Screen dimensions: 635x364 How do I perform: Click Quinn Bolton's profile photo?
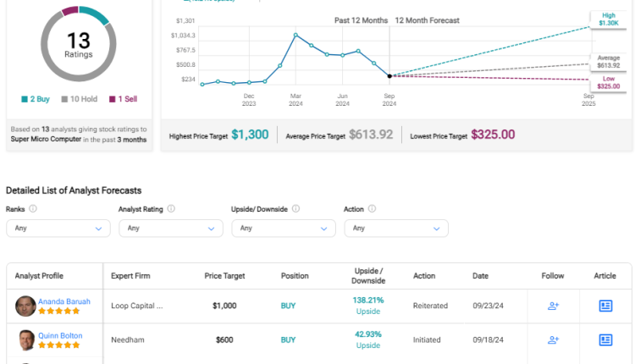(25, 340)
